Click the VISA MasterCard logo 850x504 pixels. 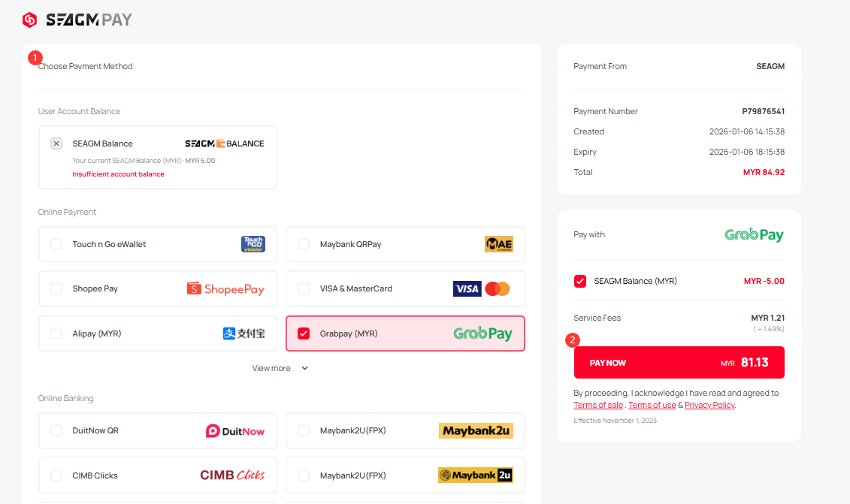(481, 289)
